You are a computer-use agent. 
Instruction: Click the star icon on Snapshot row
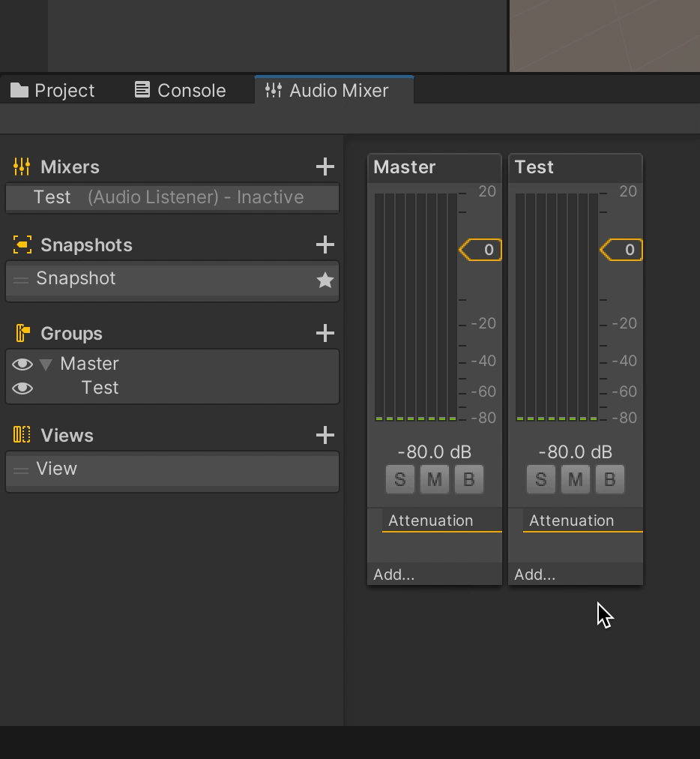[x=325, y=280]
